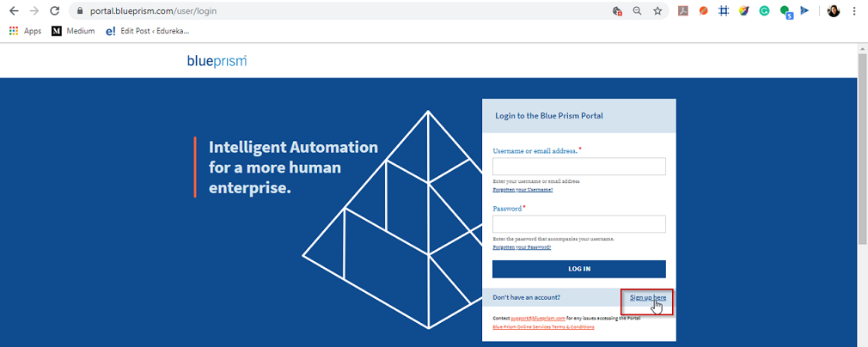
Task: Click the orange round extension icon
Action: 703,10
